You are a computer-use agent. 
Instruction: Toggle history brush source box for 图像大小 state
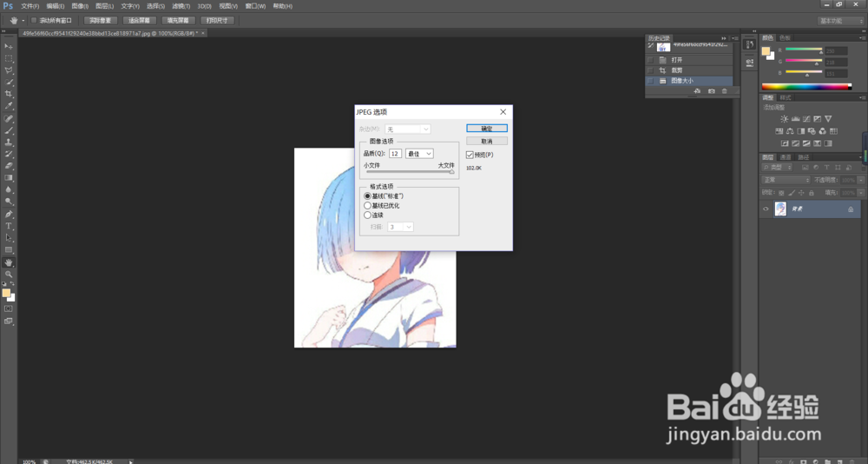coord(650,81)
